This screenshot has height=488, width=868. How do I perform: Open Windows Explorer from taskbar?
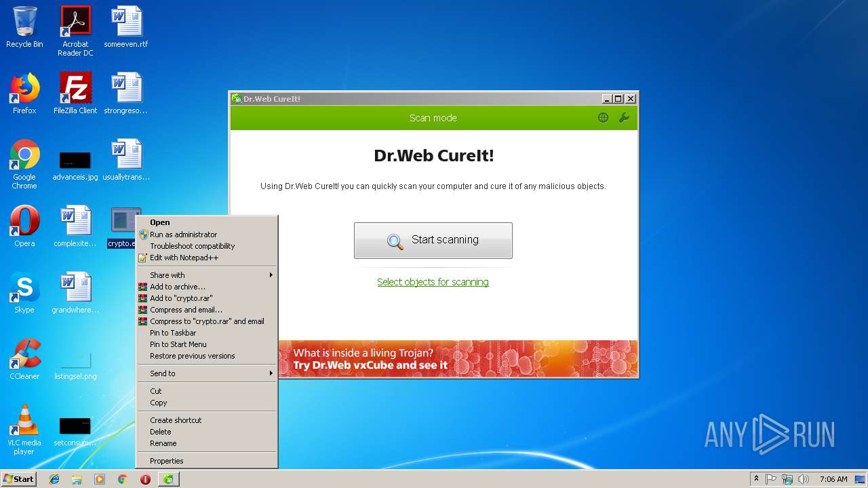77,479
